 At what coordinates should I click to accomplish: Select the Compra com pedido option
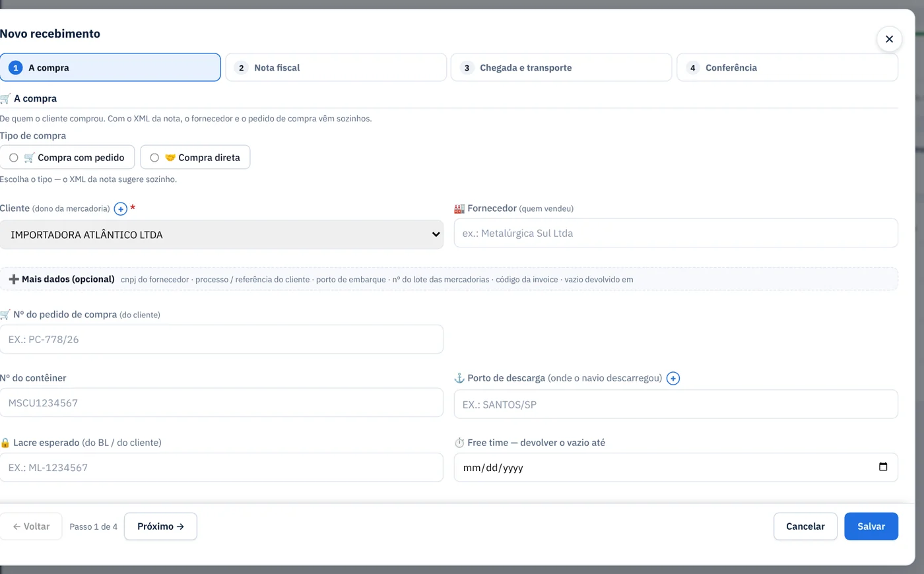pyautogui.click(x=67, y=157)
